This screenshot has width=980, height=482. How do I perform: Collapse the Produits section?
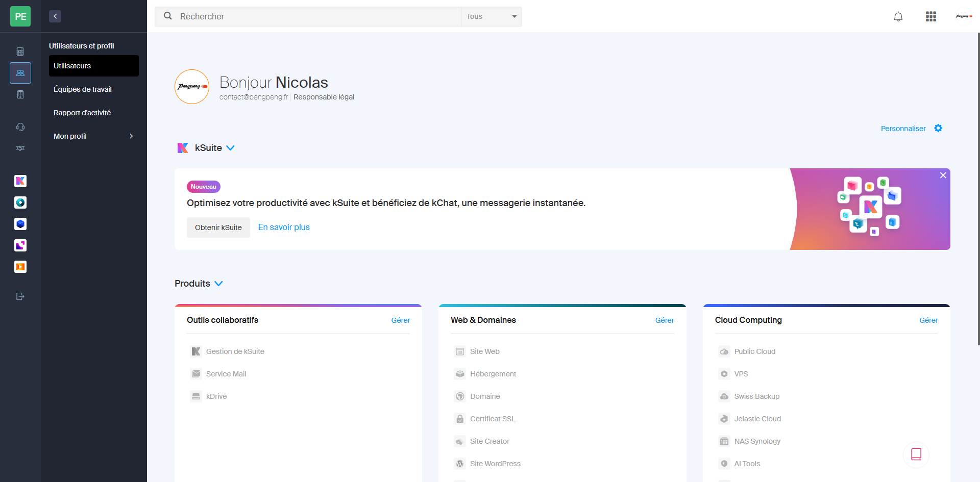pyautogui.click(x=218, y=284)
